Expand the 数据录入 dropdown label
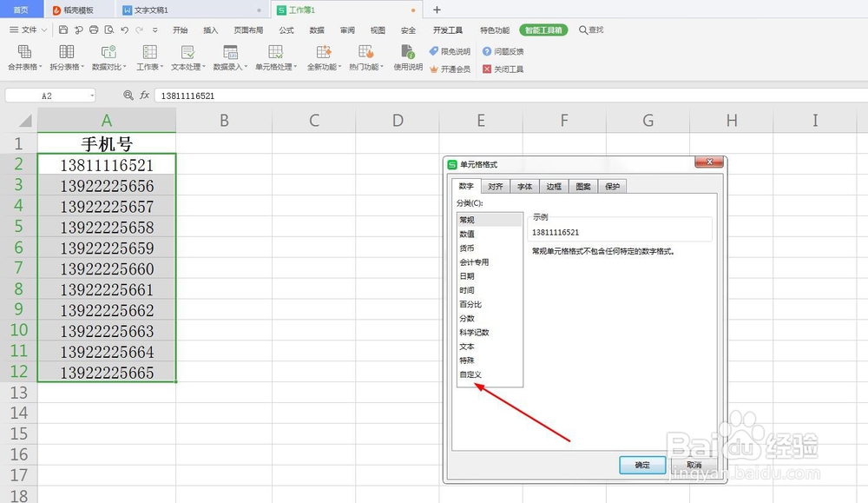Viewport: 868px width, 503px height. (230, 67)
